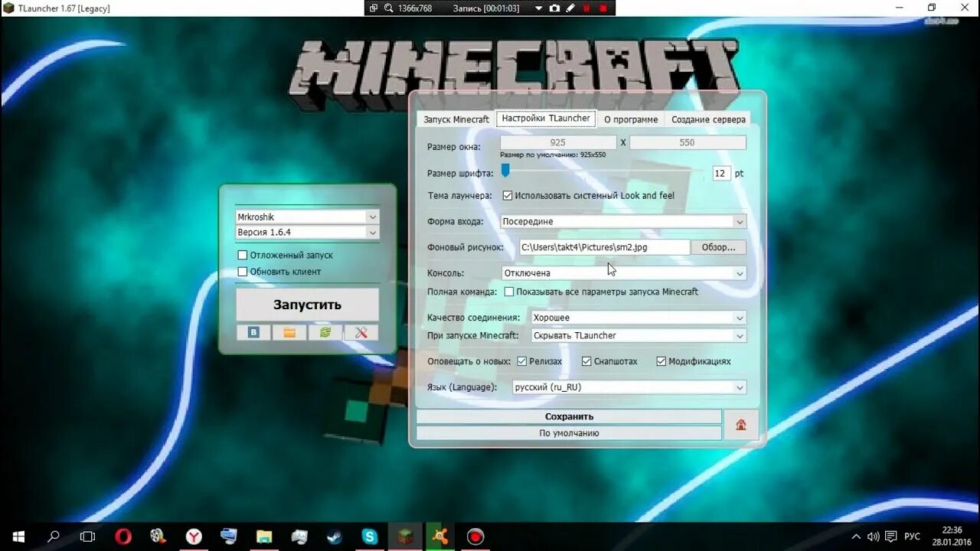Open the VK (ВКонтакте) link icon
This screenshot has width=980, height=551.
pyautogui.click(x=253, y=333)
